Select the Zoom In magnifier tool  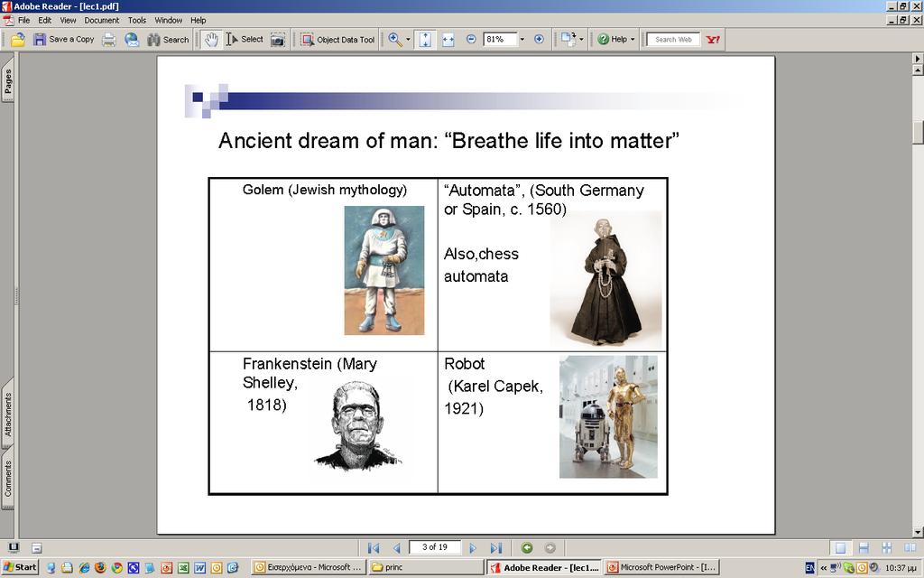click(395, 40)
